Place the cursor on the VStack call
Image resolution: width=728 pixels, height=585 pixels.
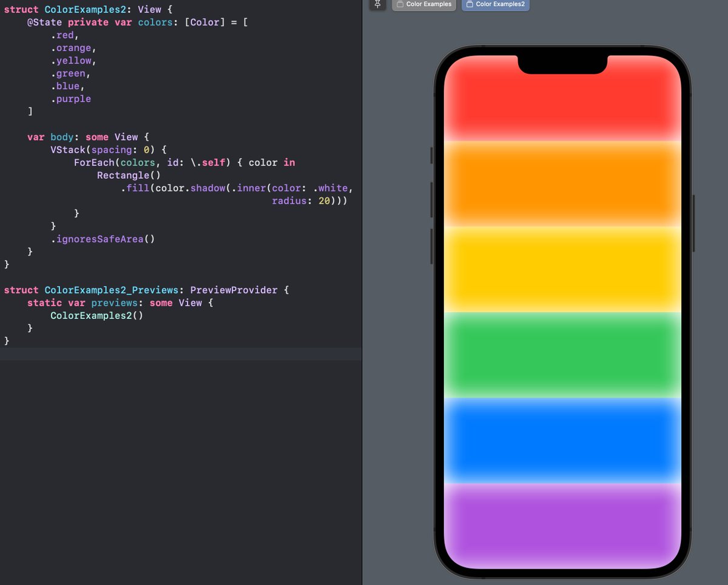click(69, 150)
